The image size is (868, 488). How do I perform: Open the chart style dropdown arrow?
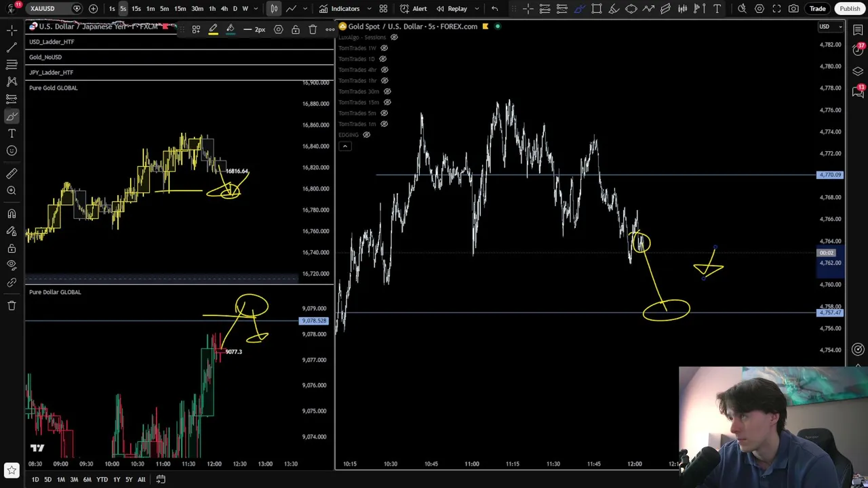click(304, 8)
